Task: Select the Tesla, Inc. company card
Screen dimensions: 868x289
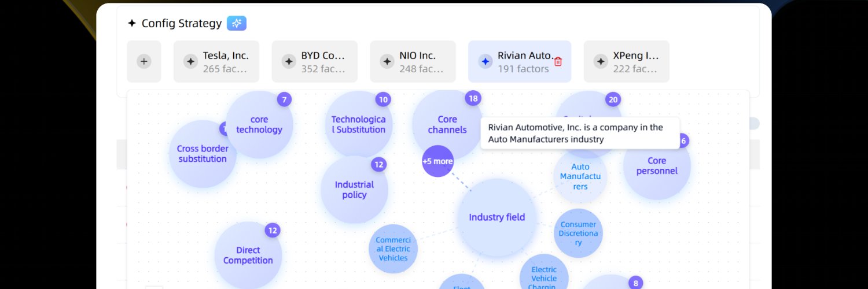Action: click(x=216, y=61)
